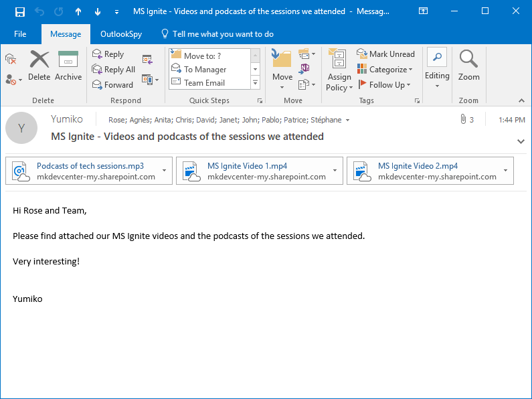
Task: Open the Customize Quick Access Toolbar dropdown
Action: pos(116,12)
